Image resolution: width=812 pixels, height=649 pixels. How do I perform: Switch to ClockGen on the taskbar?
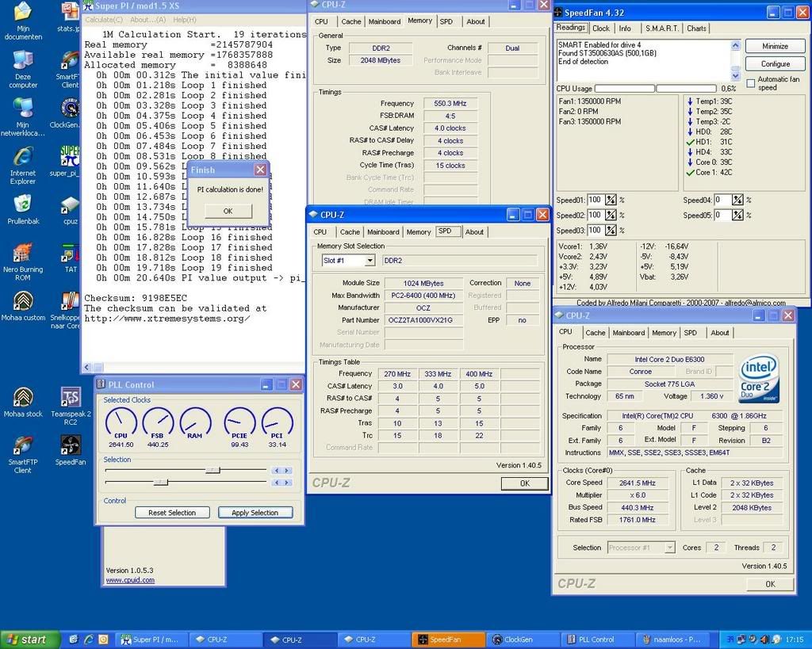(x=523, y=639)
